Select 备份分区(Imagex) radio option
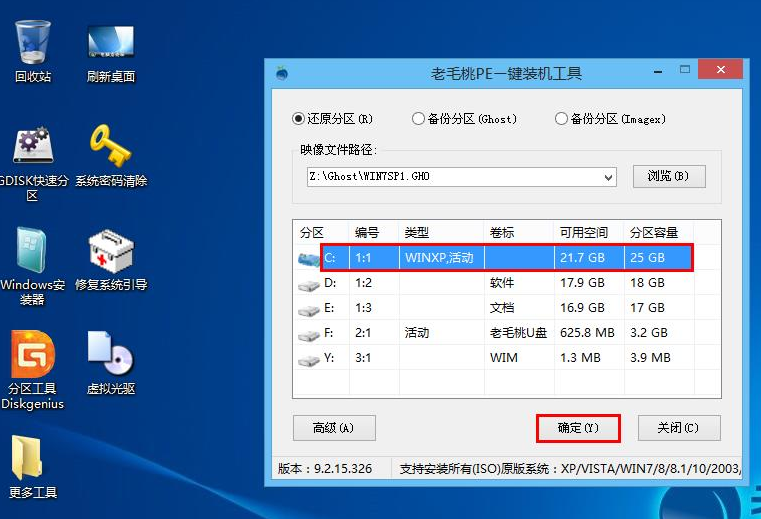The width and height of the screenshot is (761, 519). coord(610,119)
